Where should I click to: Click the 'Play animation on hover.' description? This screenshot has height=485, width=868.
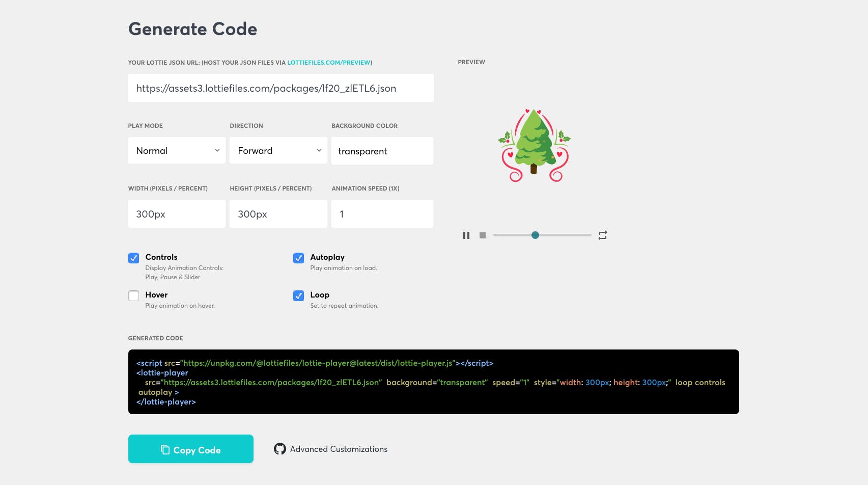click(180, 306)
